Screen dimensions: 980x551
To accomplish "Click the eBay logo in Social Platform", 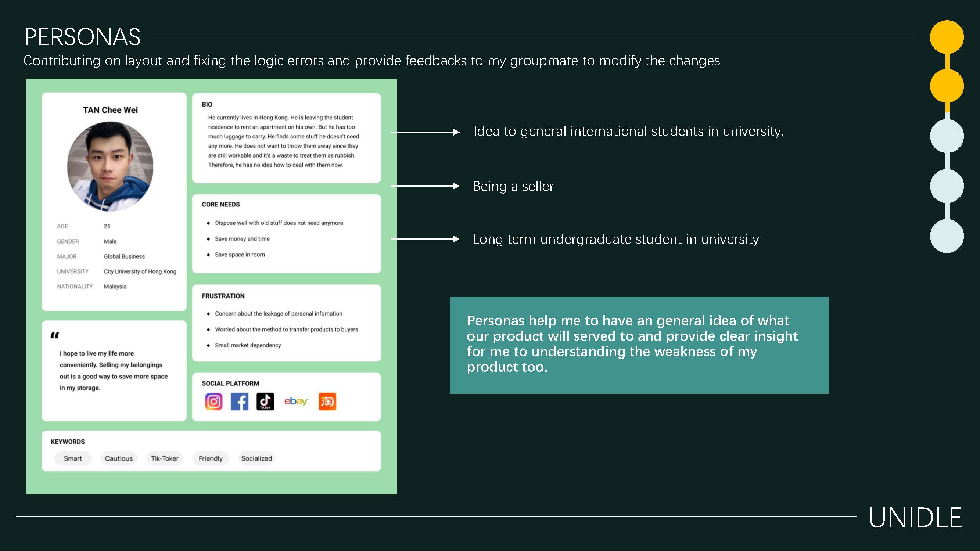I will (x=295, y=401).
